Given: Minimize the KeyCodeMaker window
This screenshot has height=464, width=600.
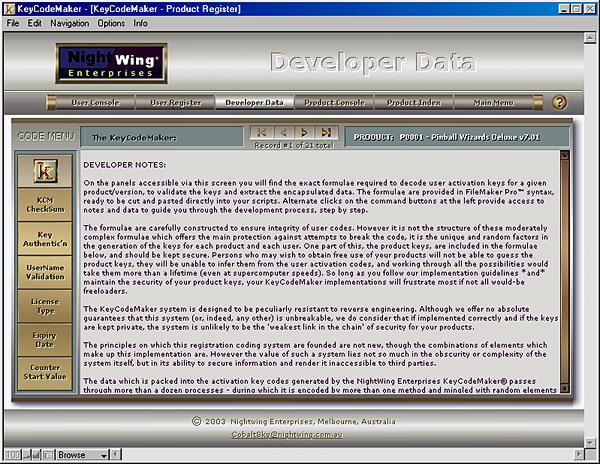Looking at the screenshot, I should coord(564,9).
